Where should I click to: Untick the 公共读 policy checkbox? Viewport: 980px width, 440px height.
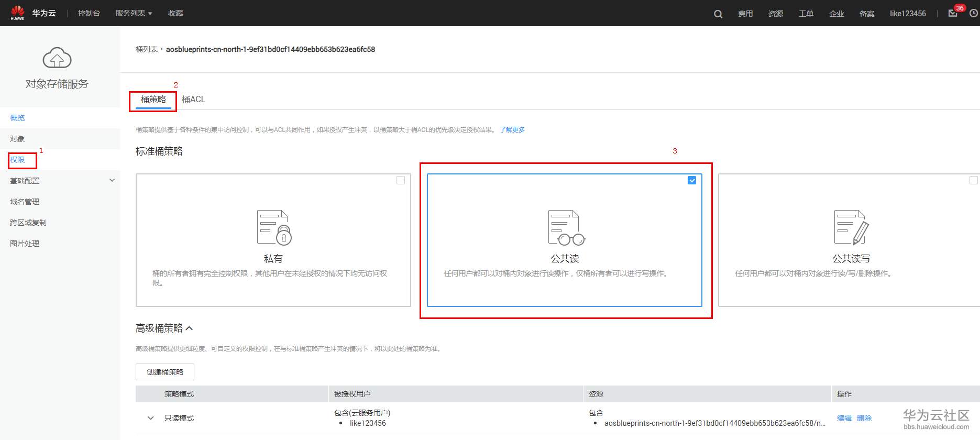(692, 180)
